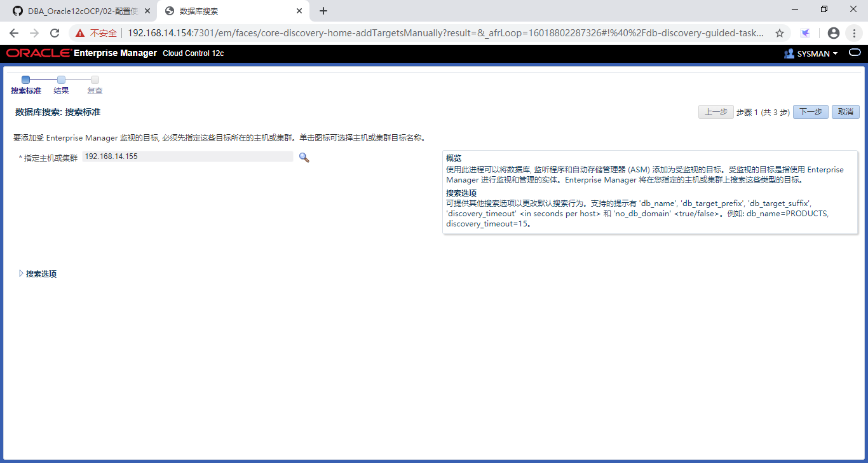Expand the 搜索选项 section
The height and width of the screenshot is (463, 868).
point(22,273)
